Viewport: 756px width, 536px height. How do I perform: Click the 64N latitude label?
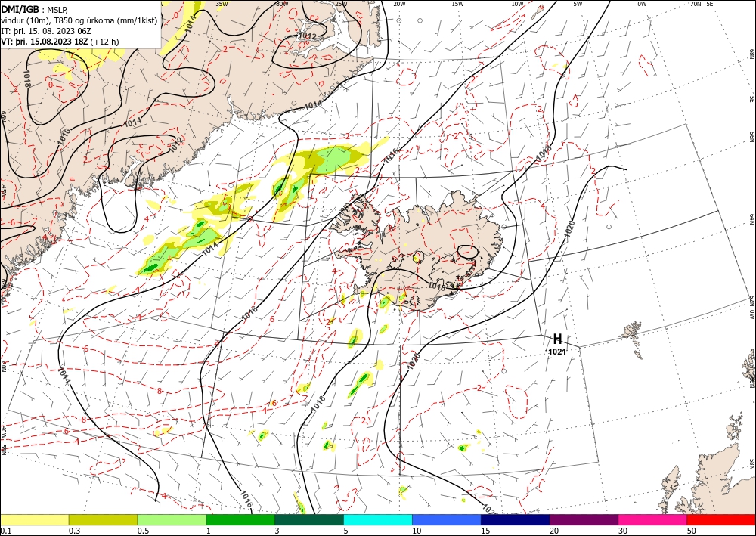[751, 220]
